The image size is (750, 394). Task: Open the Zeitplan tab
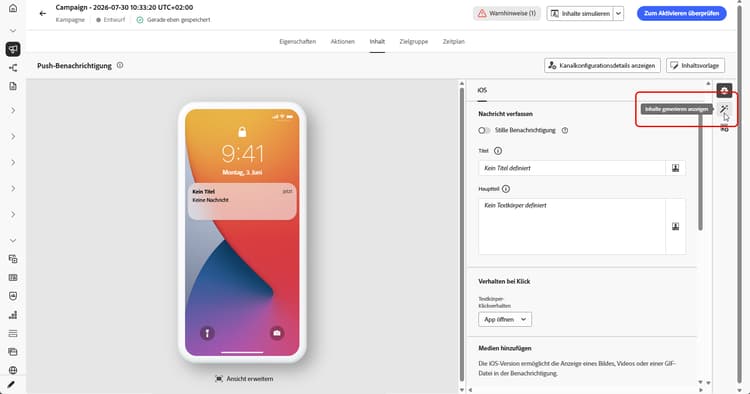tap(453, 42)
